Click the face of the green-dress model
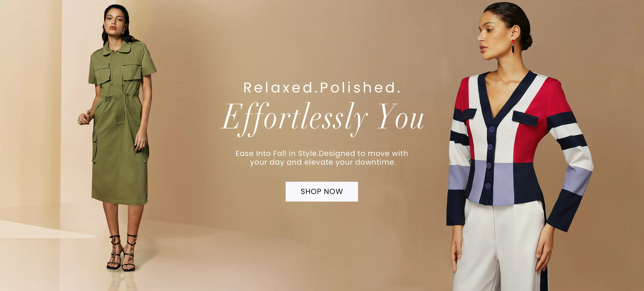Viewport: 644px width, 291px height. click(114, 21)
